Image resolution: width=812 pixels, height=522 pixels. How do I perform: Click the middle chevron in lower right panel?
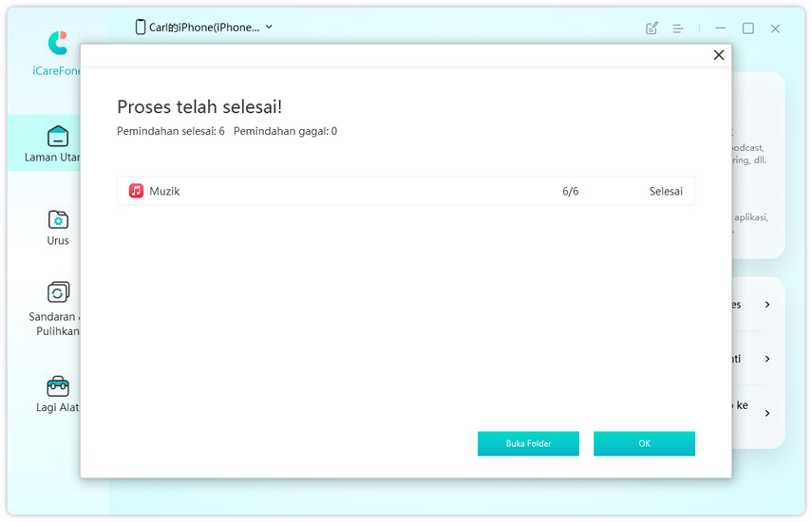767,359
